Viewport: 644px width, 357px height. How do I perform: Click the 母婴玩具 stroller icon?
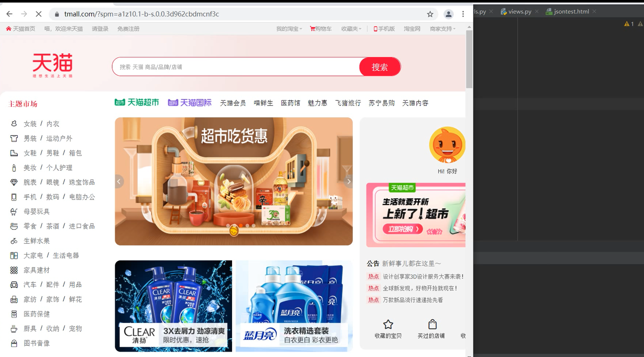coord(14,212)
